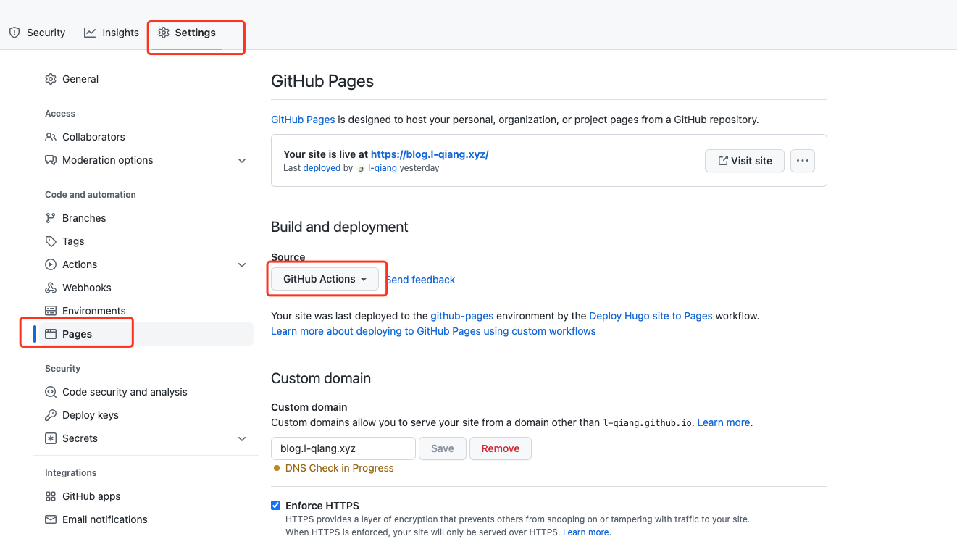Screen dimensions: 957x560
Task: Click Learn more under Enforce HTTPS
Action: tap(586, 532)
